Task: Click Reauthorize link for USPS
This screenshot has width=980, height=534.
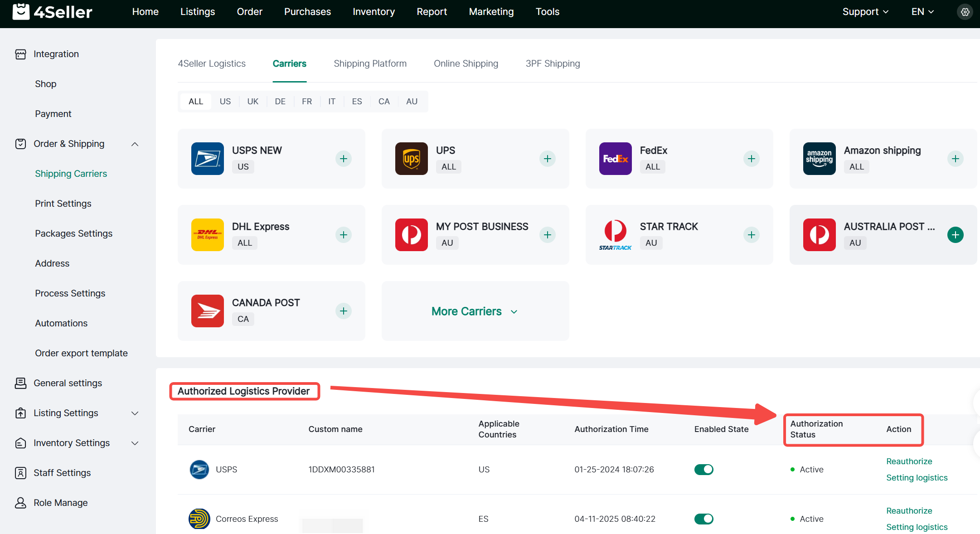Action: coord(909,461)
